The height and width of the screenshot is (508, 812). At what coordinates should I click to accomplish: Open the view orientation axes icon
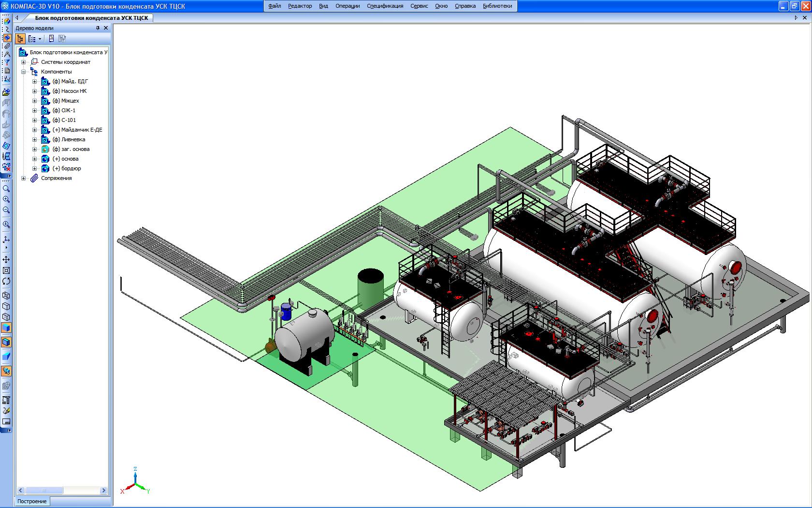[x=6, y=239]
